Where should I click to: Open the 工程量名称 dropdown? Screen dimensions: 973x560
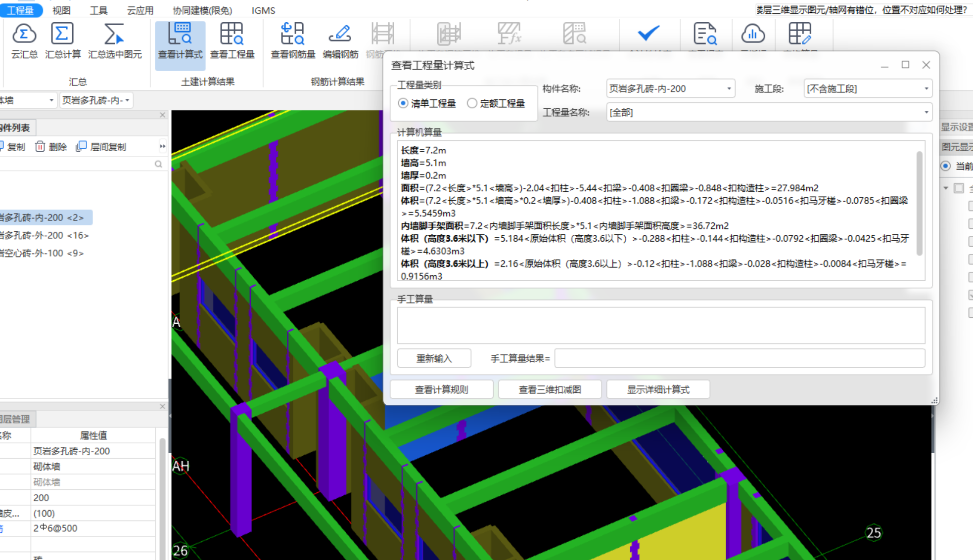click(x=769, y=112)
